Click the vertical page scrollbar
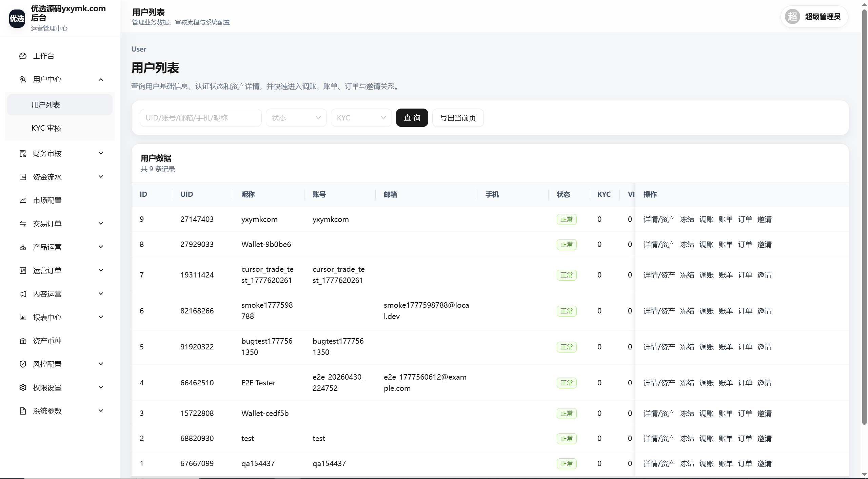 click(864, 217)
